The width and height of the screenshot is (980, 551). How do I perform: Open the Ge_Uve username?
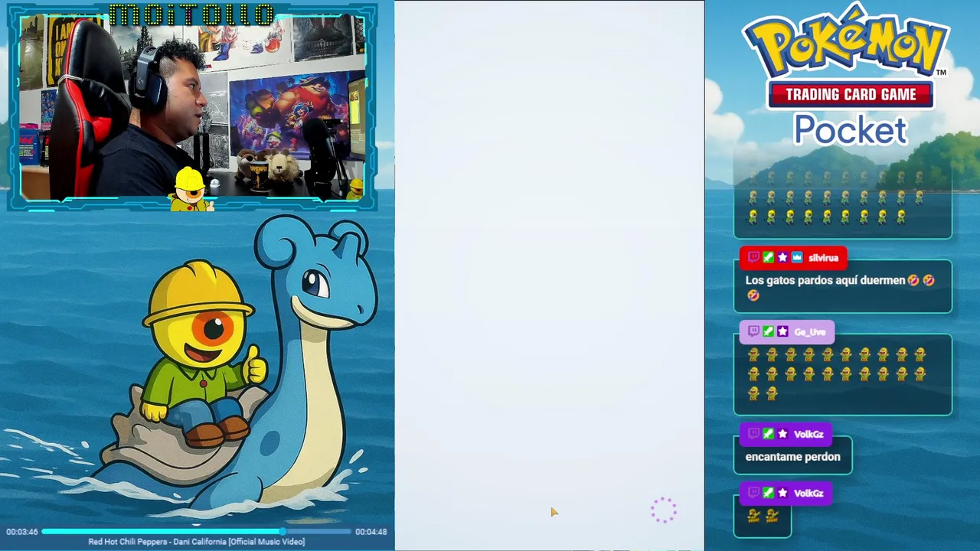pyautogui.click(x=809, y=332)
